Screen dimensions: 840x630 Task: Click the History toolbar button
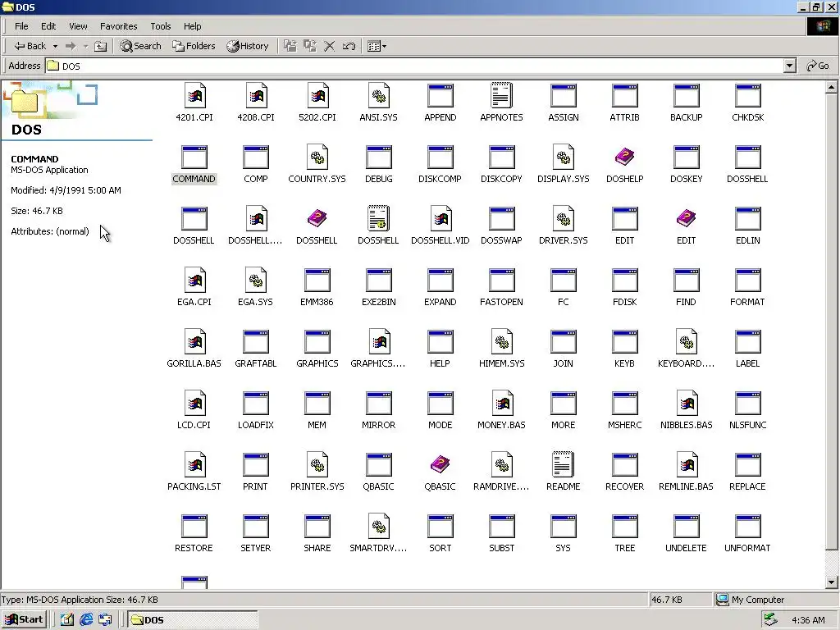click(248, 46)
